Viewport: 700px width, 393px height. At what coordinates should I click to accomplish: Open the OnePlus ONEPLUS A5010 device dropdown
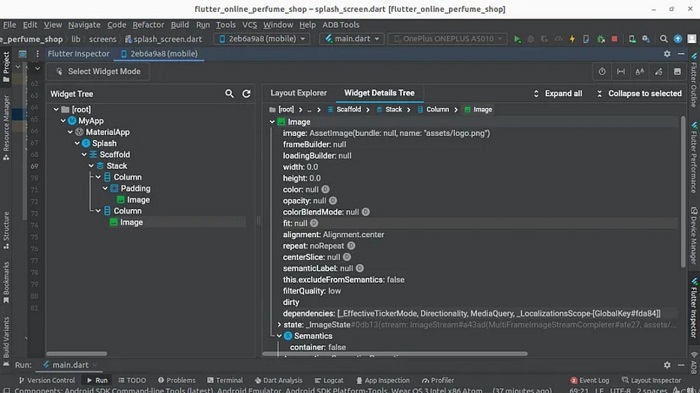(x=448, y=39)
